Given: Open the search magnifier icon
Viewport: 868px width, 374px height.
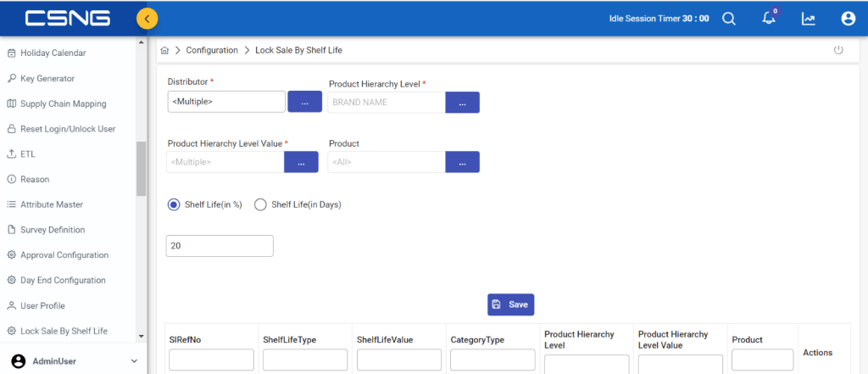Looking at the screenshot, I should pos(729,19).
